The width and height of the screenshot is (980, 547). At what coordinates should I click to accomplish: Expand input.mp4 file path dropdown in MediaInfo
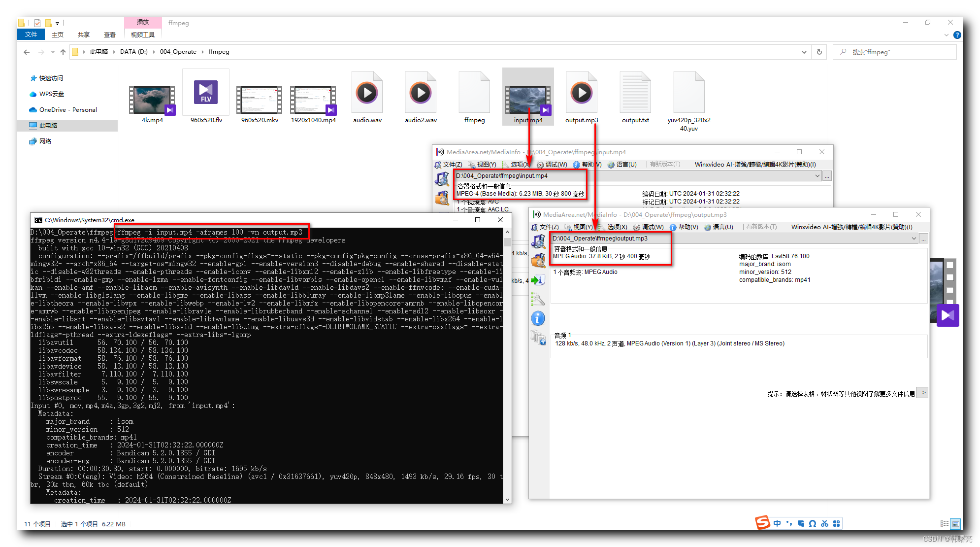817,176
